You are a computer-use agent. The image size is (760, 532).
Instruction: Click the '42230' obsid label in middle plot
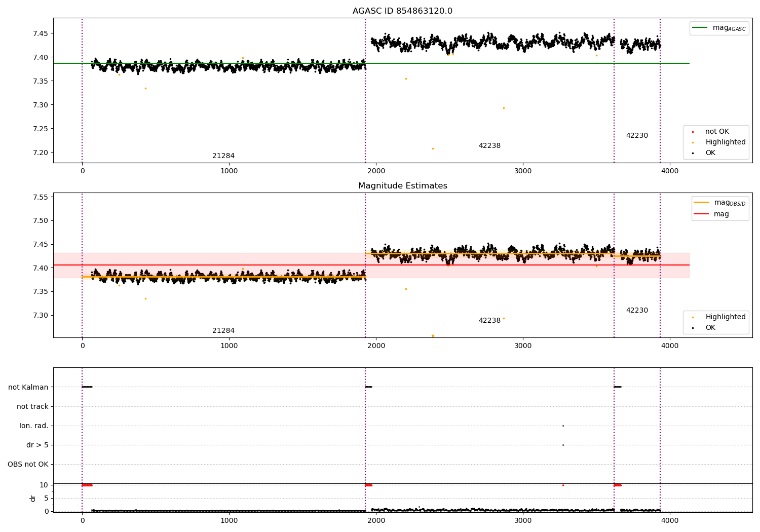pyautogui.click(x=637, y=310)
